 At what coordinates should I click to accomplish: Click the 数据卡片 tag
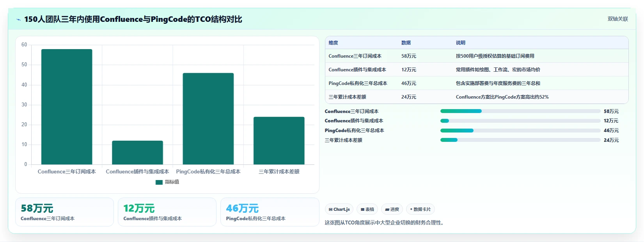pyautogui.click(x=420, y=209)
